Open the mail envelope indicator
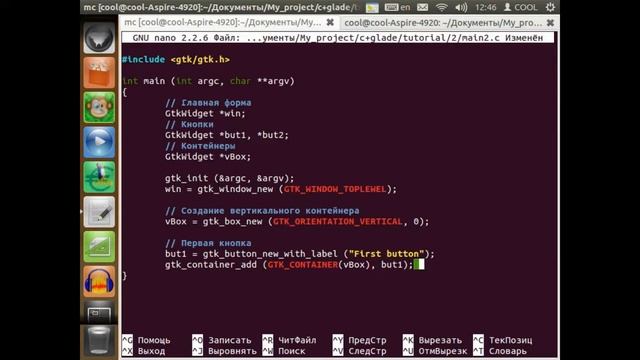The image size is (640, 360). (x=423, y=7)
